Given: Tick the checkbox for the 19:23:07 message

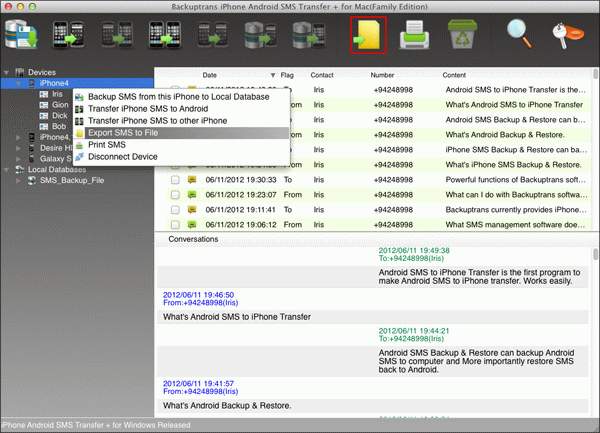Looking at the screenshot, I should pyautogui.click(x=175, y=195).
